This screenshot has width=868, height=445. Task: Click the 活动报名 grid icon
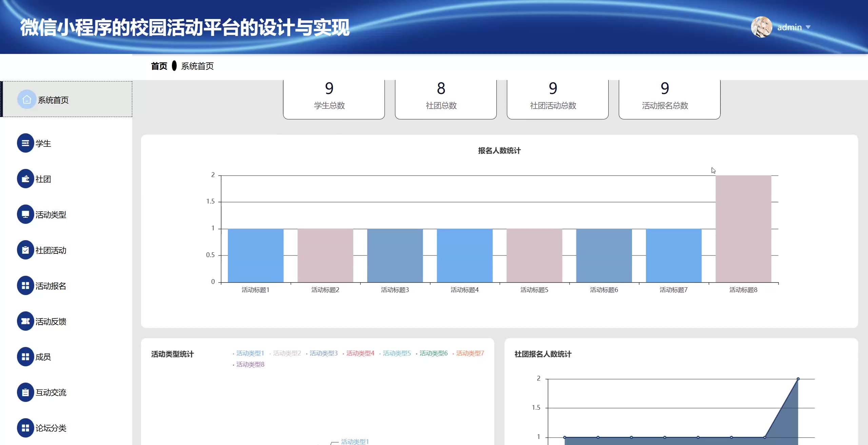[25, 286]
